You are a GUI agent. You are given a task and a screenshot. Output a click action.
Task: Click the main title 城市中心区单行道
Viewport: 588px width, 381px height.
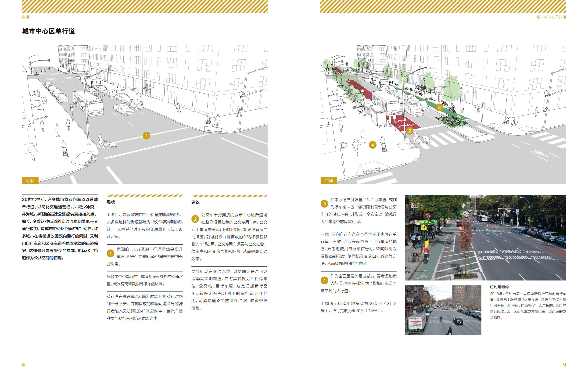48,31
